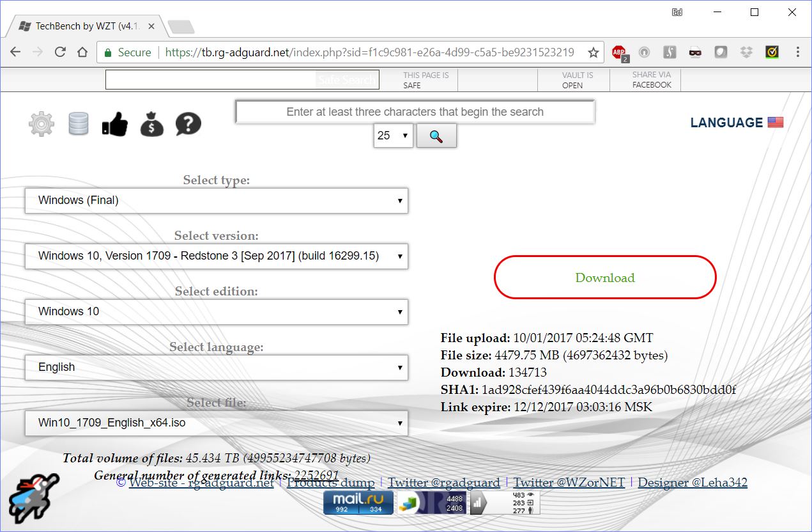Click the white shield extension icon
Screen dimensions: 812x532
click(x=721, y=52)
